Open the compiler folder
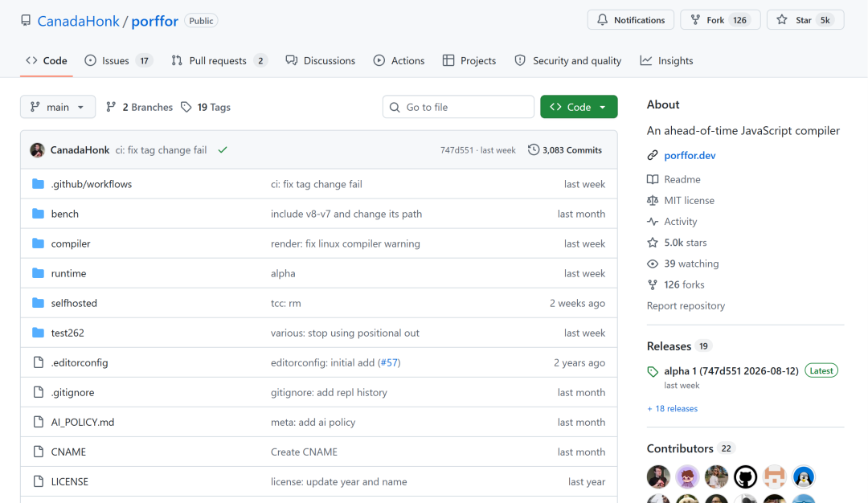The height and width of the screenshot is (503, 868). 70,244
